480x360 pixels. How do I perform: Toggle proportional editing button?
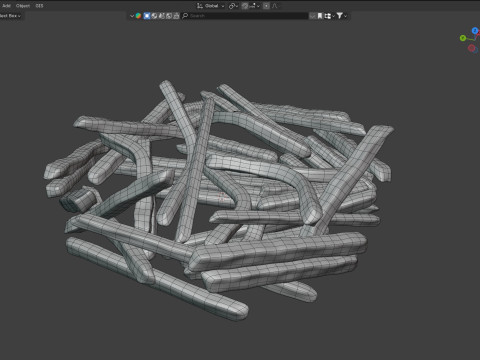(266, 6)
